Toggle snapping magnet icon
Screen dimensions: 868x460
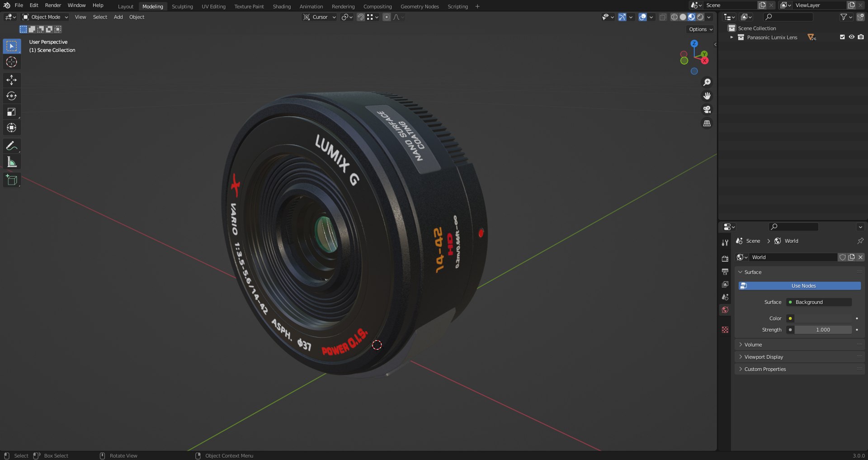361,17
